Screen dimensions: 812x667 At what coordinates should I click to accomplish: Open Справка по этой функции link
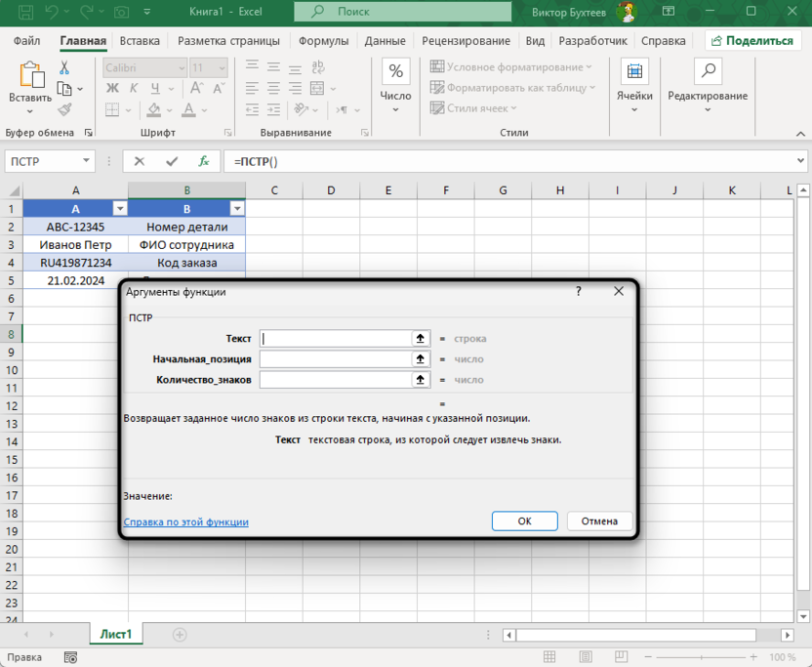point(185,522)
